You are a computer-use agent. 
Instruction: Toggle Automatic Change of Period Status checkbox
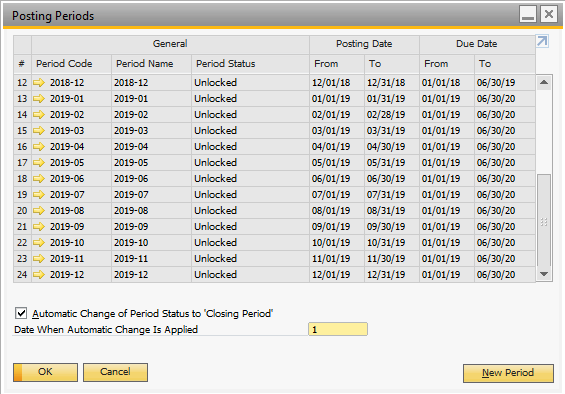click(21, 313)
